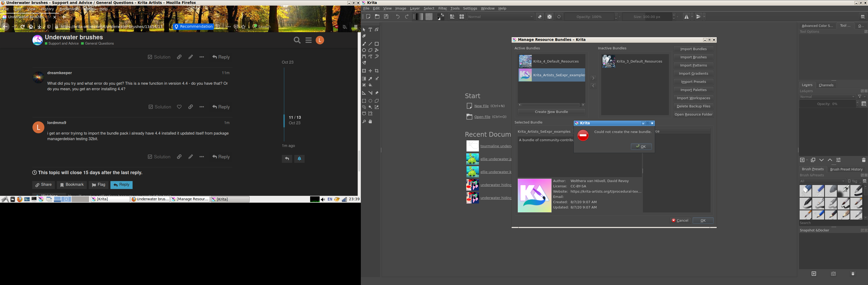Activate the Pan hand tool
Screen dimensions: 868x285
370,121
